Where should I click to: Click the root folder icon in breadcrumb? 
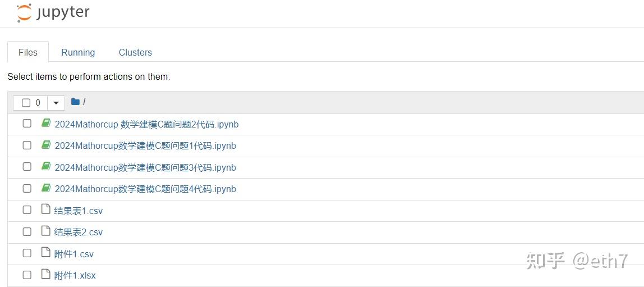(75, 102)
